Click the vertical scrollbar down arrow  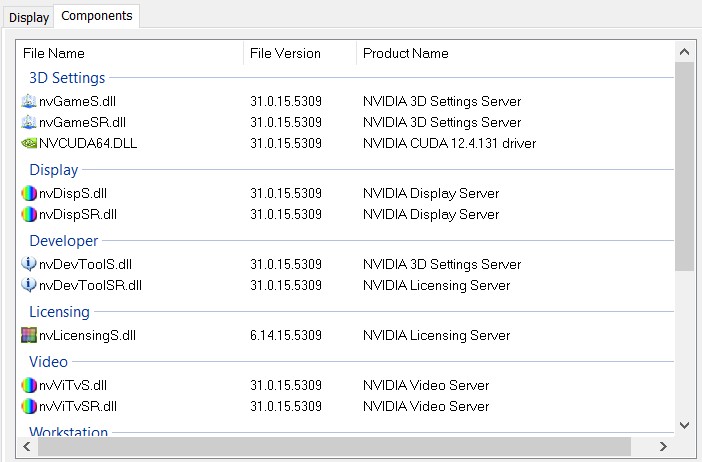tap(684, 425)
